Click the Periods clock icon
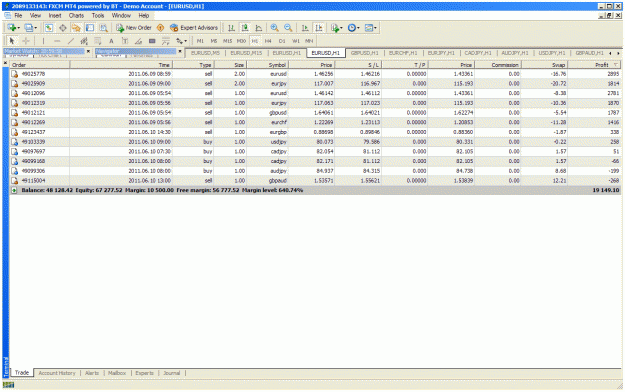Viewport: 625px width, 392px height. point(351,28)
